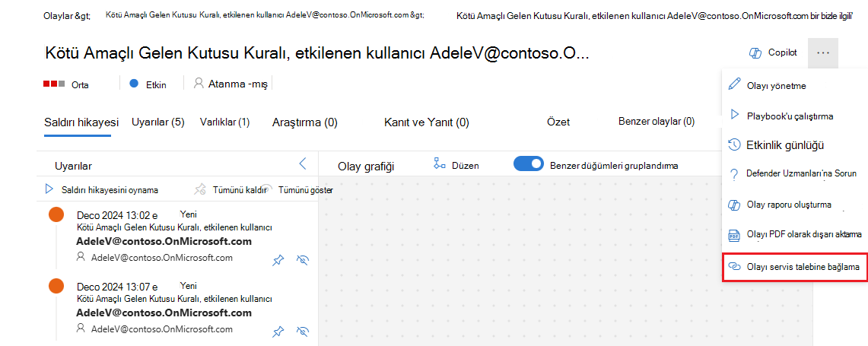Click the orange severity dot of the 13:07 alert
Image resolution: width=868 pixels, height=346 pixels.
(56, 287)
